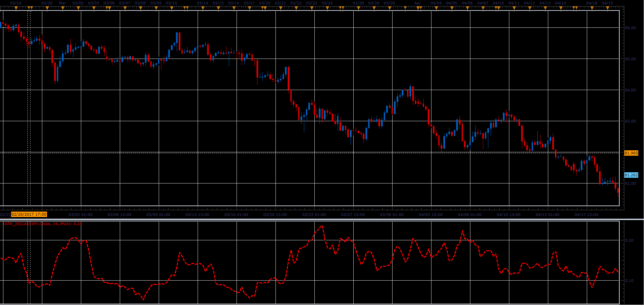
Task: Click the orange marker under 02/28
Action: tap(47, 8)
